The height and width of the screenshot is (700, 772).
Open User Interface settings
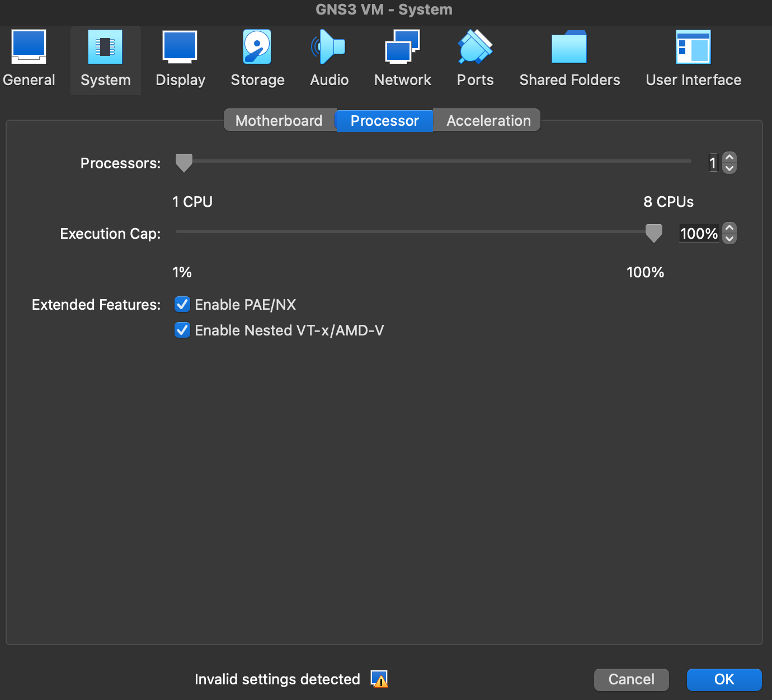(x=693, y=56)
